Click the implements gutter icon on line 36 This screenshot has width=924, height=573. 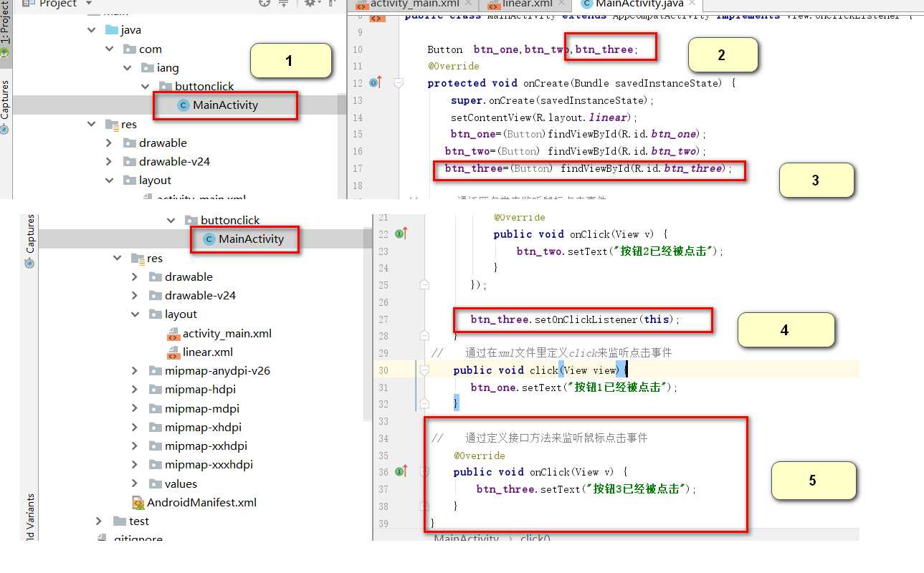[x=401, y=471]
